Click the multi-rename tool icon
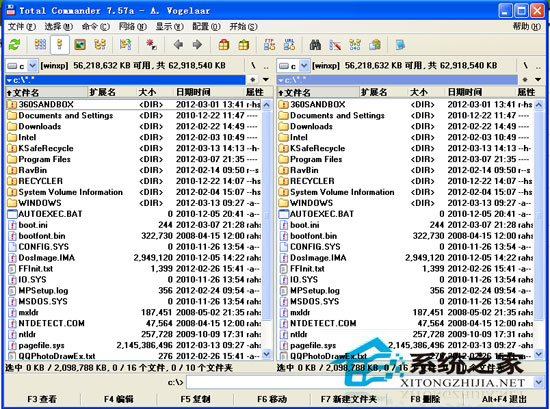The height and width of the screenshot is (409, 550). tap(335, 45)
